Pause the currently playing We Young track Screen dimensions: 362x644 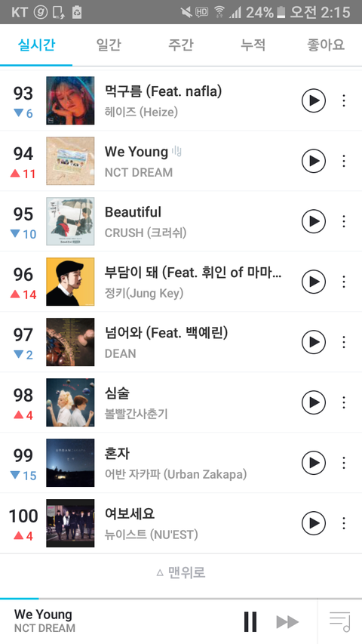[250, 621]
